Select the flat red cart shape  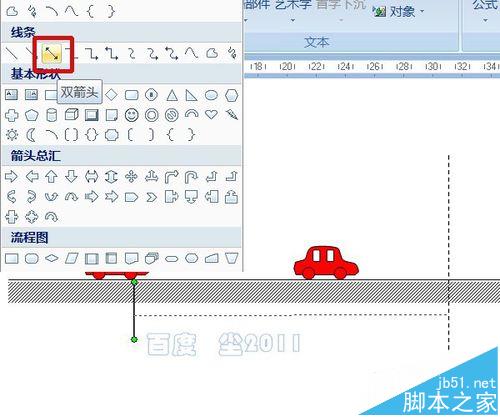(x=116, y=275)
